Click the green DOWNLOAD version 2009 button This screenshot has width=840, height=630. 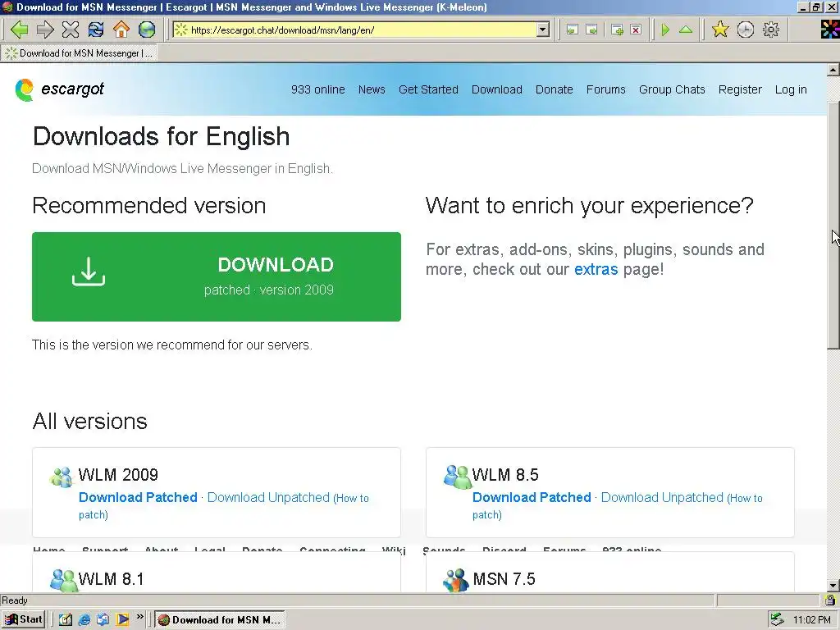[217, 276]
